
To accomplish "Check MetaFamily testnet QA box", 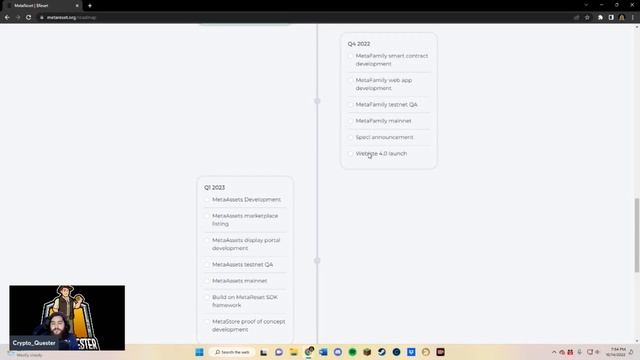I will pyautogui.click(x=350, y=105).
